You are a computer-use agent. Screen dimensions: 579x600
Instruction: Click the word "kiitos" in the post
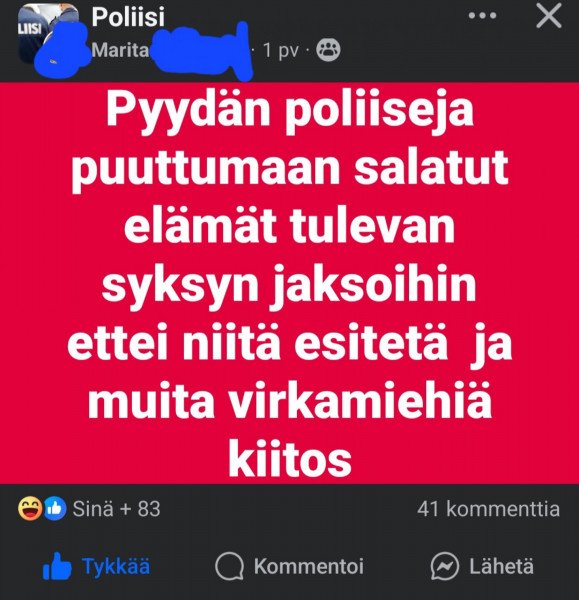[x=290, y=459]
